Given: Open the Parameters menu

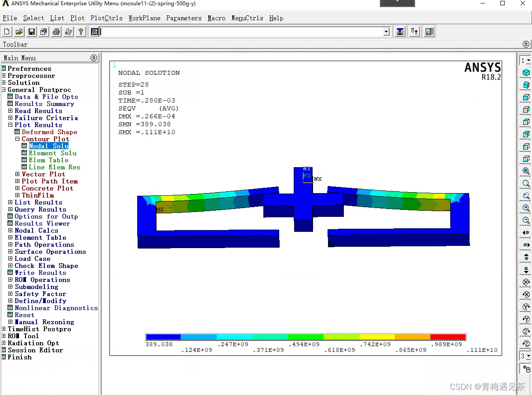Looking at the screenshot, I should [x=184, y=18].
